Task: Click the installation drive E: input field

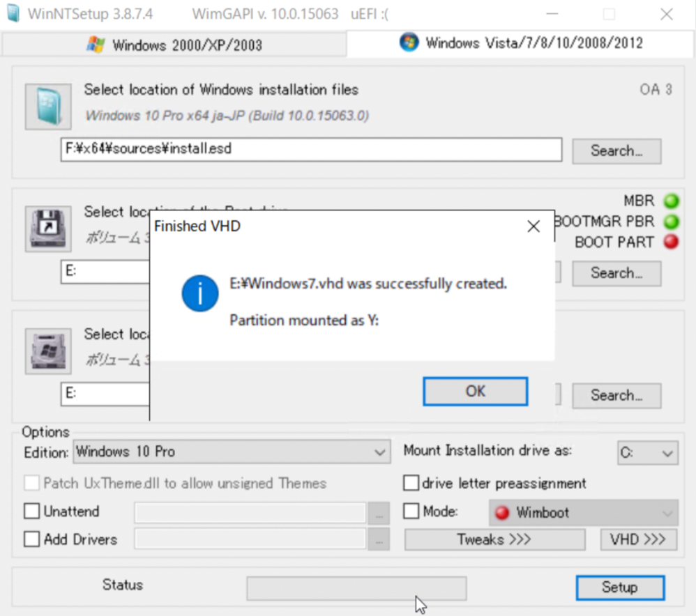Action: tap(105, 394)
